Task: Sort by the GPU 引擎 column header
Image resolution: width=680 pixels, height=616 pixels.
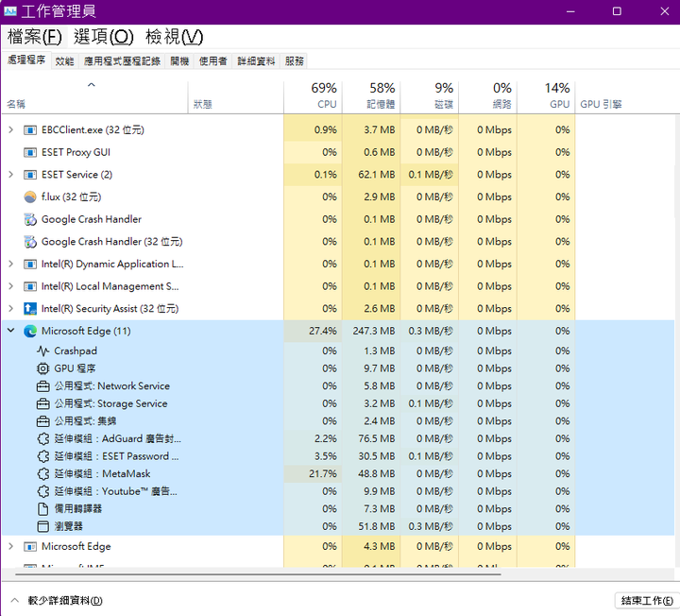Action: pos(624,96)
